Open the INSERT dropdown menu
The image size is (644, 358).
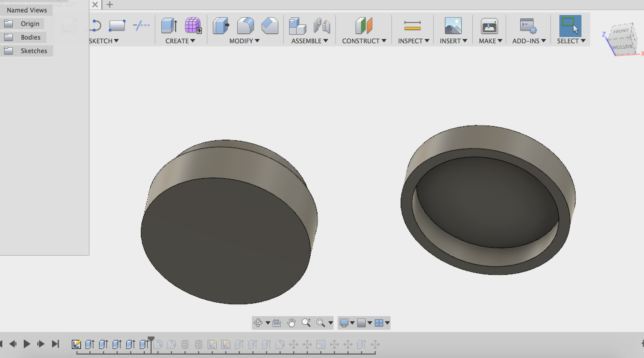click(x=454, y=41)
